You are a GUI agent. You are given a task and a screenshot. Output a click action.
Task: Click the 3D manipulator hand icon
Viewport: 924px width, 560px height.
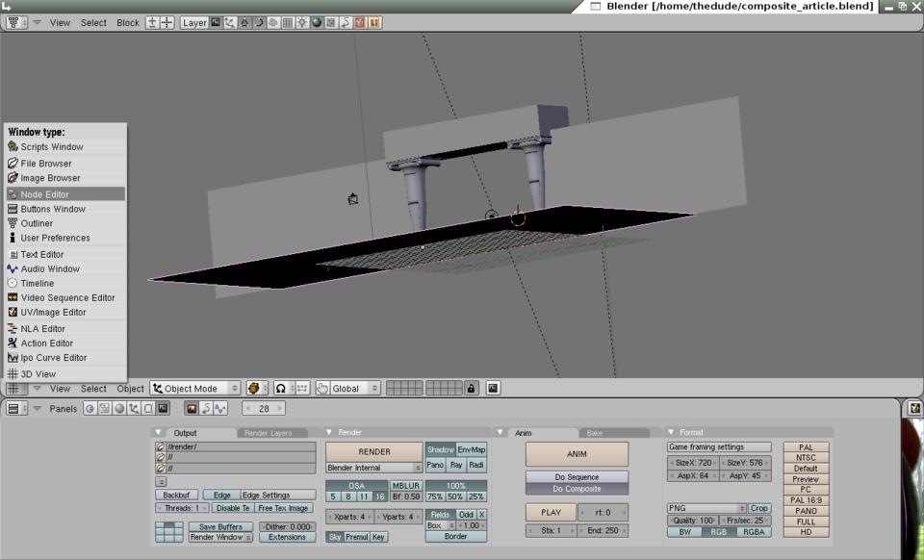321,389
